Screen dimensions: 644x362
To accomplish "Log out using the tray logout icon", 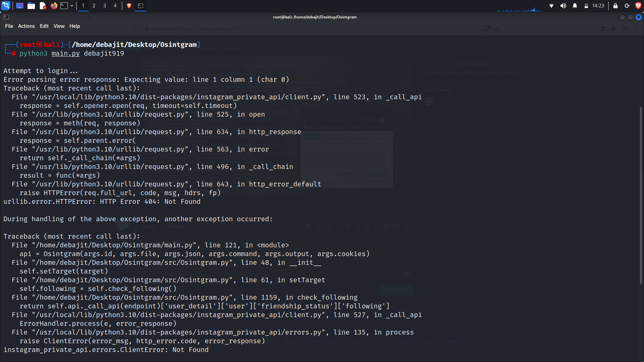I will (627, 6).
